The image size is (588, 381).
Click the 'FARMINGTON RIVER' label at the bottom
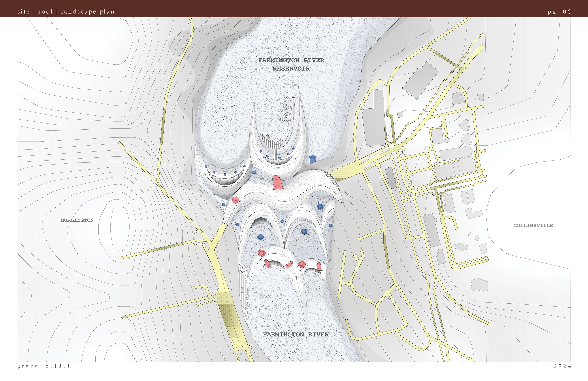point(296,335)
